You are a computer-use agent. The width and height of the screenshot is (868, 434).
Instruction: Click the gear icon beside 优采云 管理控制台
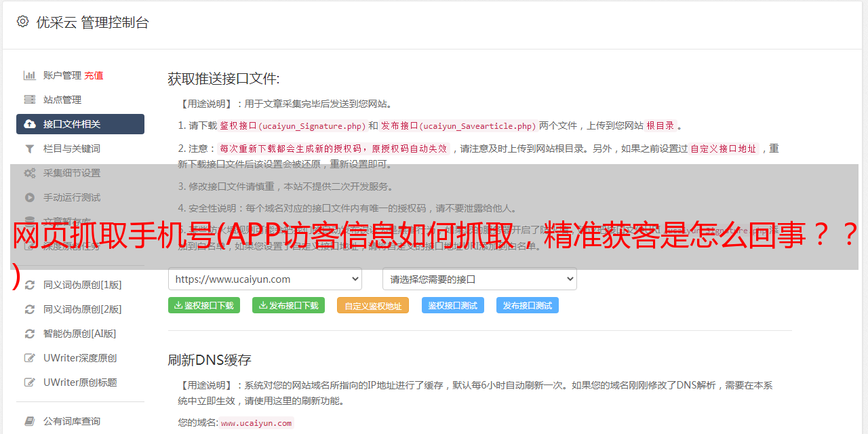point(22,22)
